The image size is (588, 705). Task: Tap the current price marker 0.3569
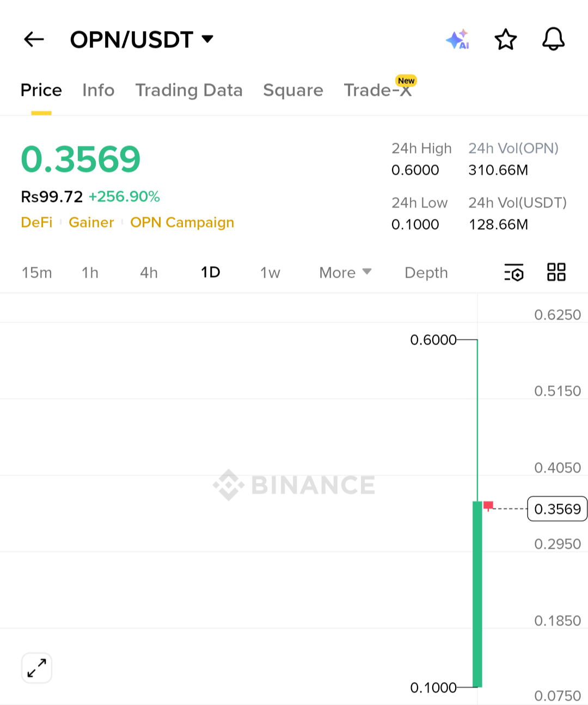[557, 509]
